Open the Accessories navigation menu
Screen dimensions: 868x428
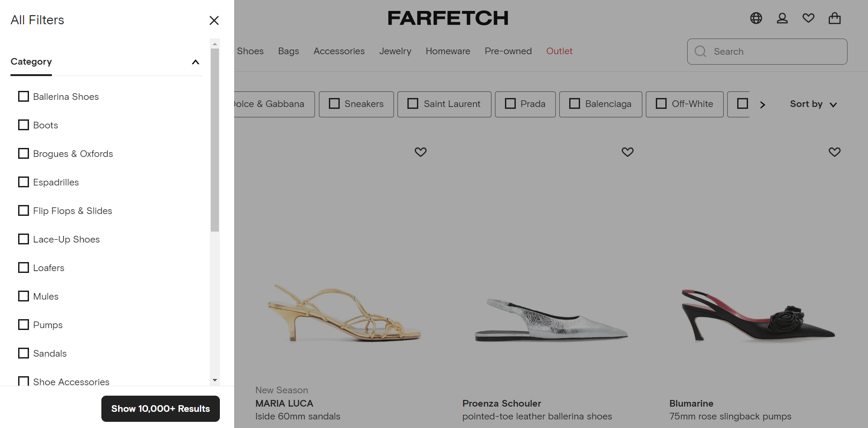[x=339, y=51]
